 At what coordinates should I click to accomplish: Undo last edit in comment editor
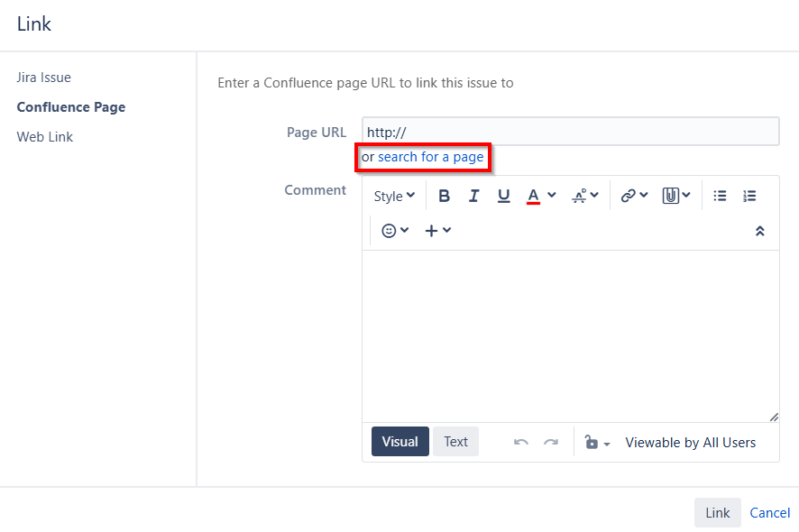pyautogui.click(x=520, y=442)
